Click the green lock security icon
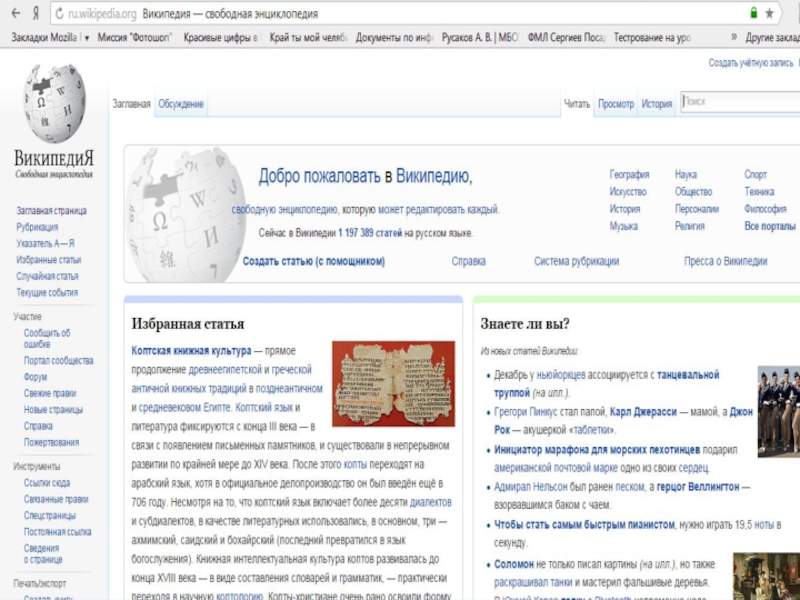Screen dimensions: 800x600 [x=754, y=13]
